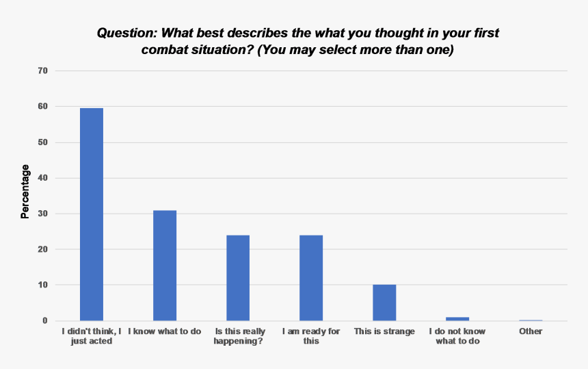Select the "I am ready for this" bar

(311, 277)
